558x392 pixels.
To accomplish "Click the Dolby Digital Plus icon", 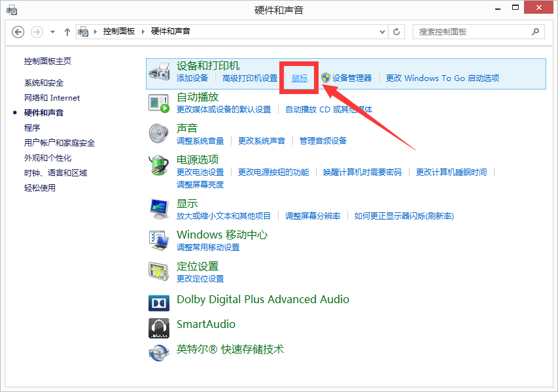I will [x=159, y=302].
